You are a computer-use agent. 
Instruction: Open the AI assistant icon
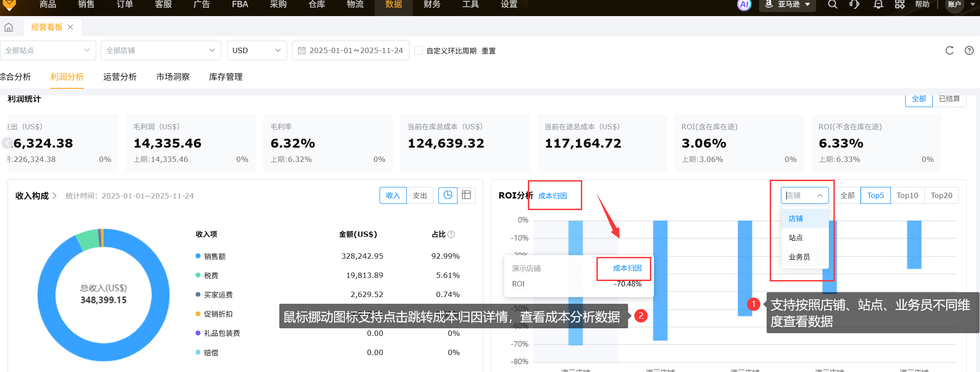tap(744, 5)
